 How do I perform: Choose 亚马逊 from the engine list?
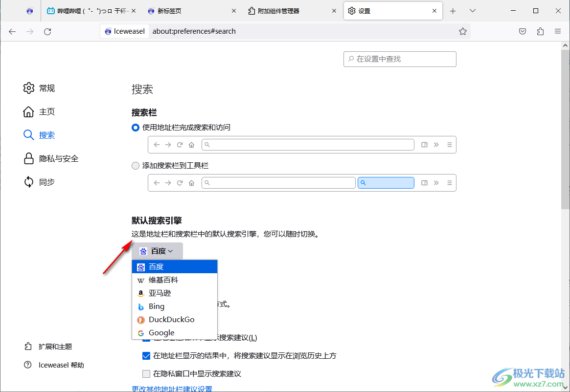pyautogui.click(x=175, y=293)
